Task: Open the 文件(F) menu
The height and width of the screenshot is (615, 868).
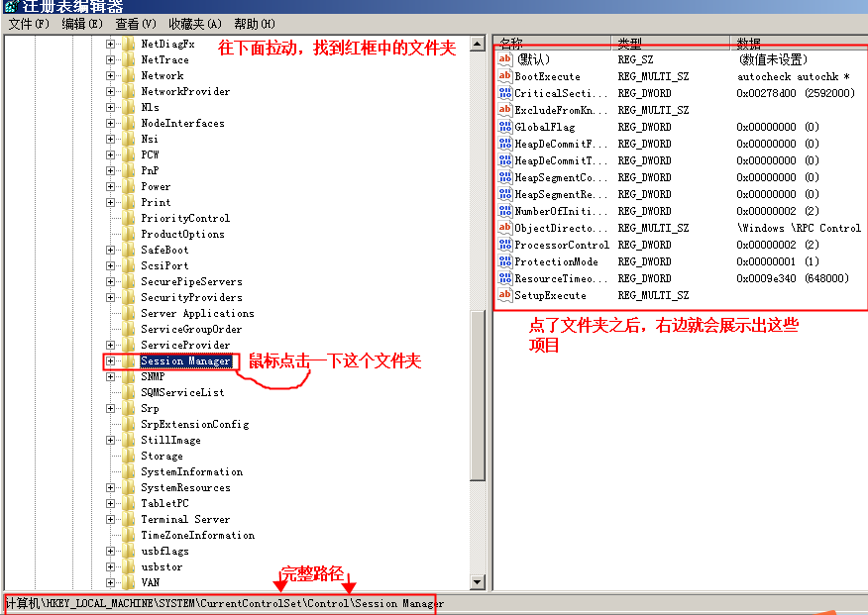Action: tap(28, 24)
